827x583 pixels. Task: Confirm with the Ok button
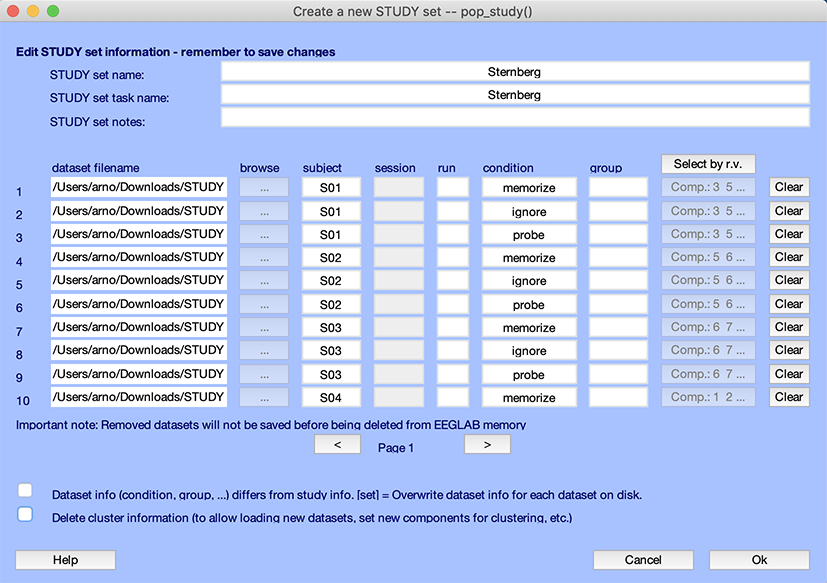coord(759,560)
